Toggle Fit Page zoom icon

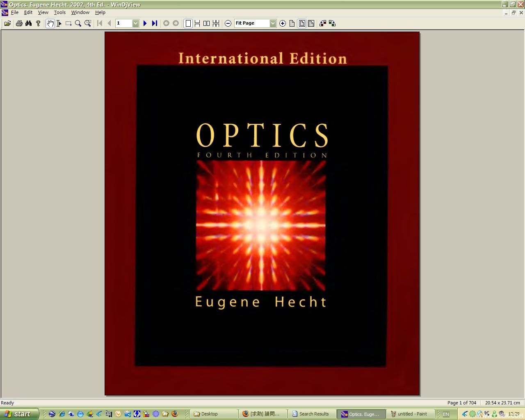point(302,23)
